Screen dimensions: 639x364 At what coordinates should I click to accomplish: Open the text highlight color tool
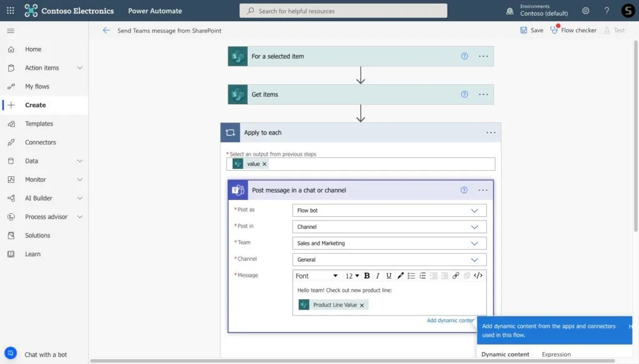[x=400, y=275]
